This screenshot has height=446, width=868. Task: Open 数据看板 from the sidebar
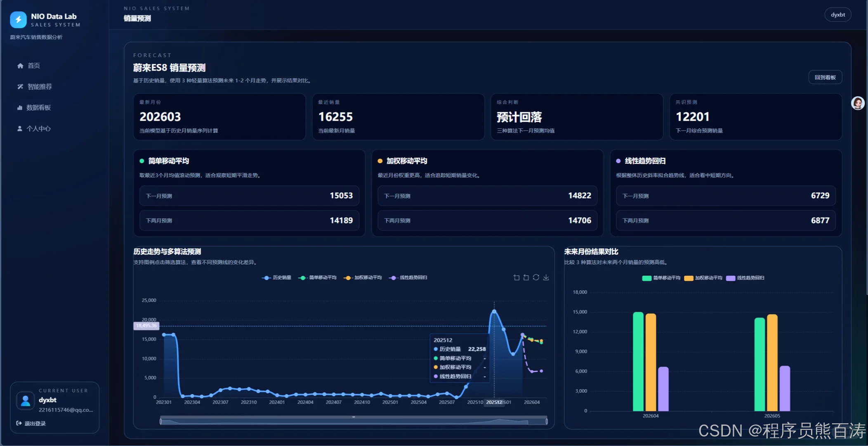coord(34,108)
